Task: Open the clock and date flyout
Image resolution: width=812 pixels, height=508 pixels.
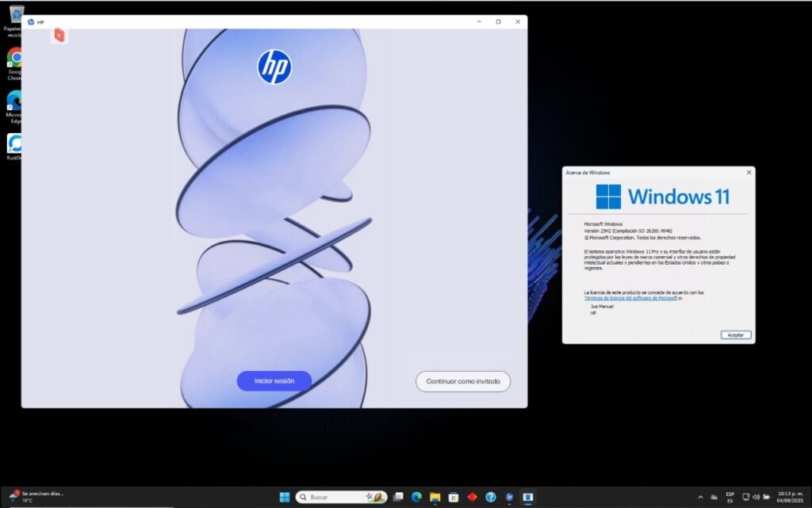Action: pos(790,497)
